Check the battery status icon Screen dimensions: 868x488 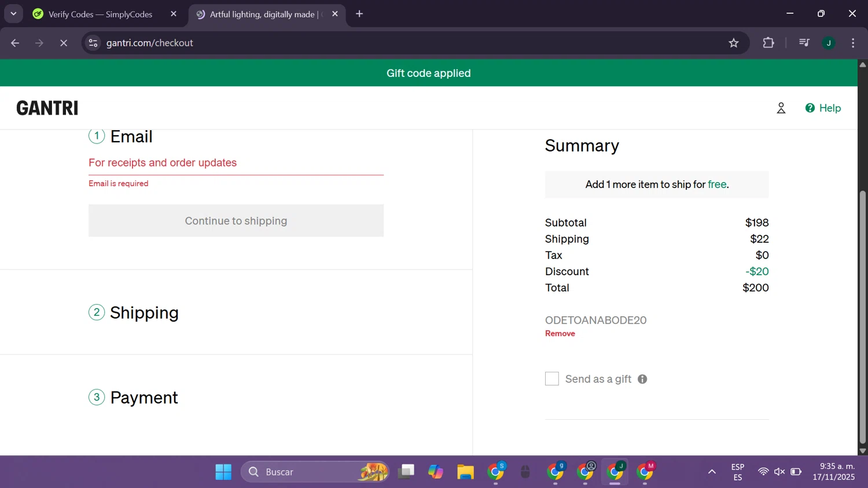[796, 472]
